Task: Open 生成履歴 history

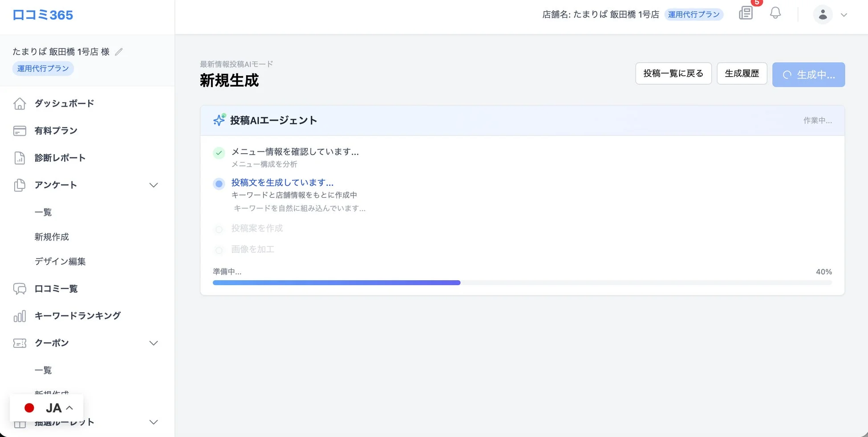Action: pos(742,73)
